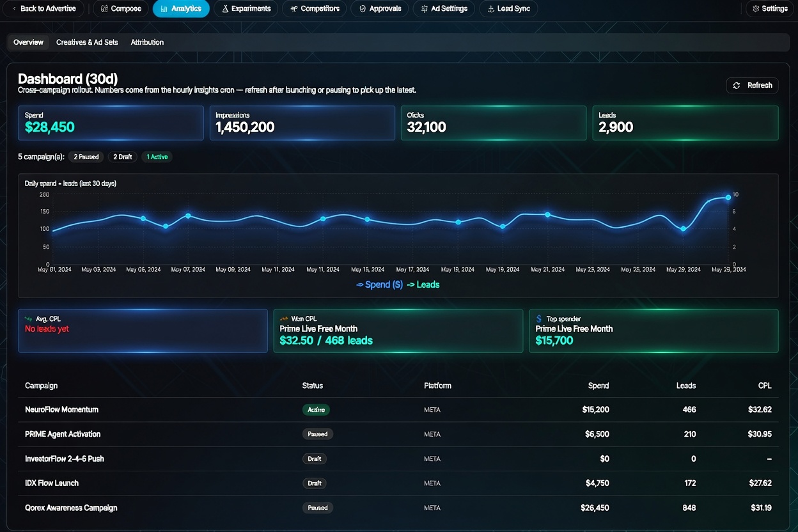
Task: Click Draft badge for IDX Flow Launch
Action: [315, 483]
